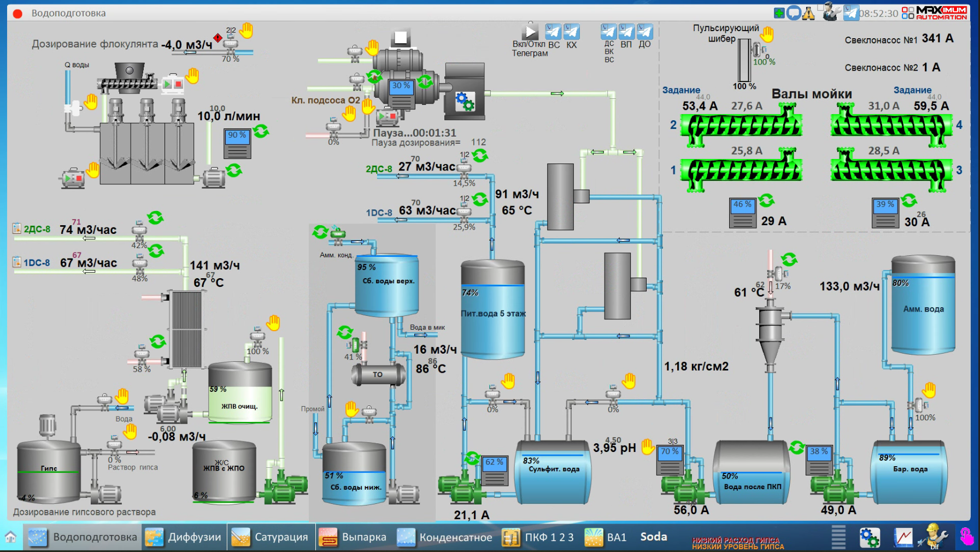The height and width of the screenshot is (552, 980).
Task: Open the 90 % controller panel
Action: [237, 144]
